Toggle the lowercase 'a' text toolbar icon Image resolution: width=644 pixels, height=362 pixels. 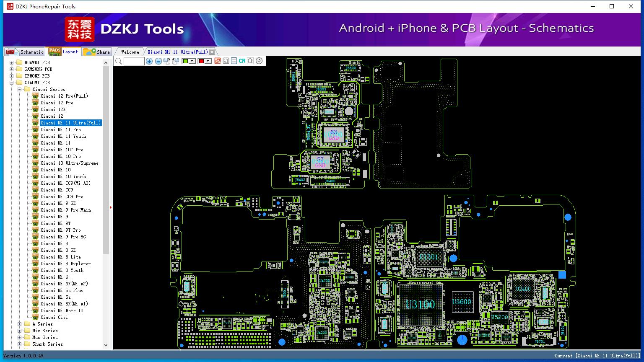coord(226,61)
